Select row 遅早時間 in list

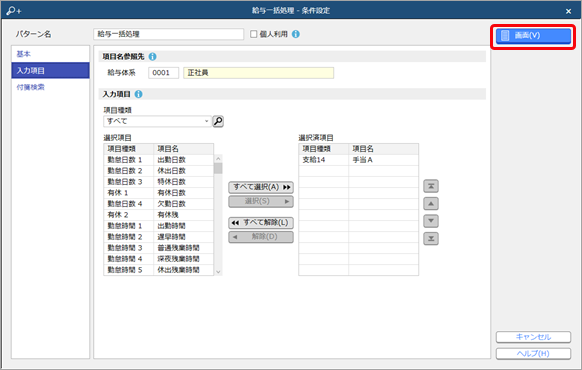pos(158,237)
